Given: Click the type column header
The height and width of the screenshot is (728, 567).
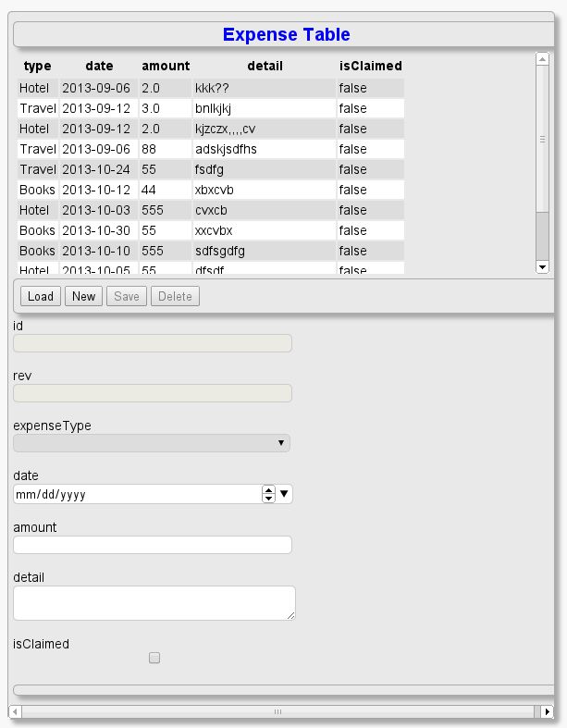Looking at the screenshot, I should click(x=38, y=66).
